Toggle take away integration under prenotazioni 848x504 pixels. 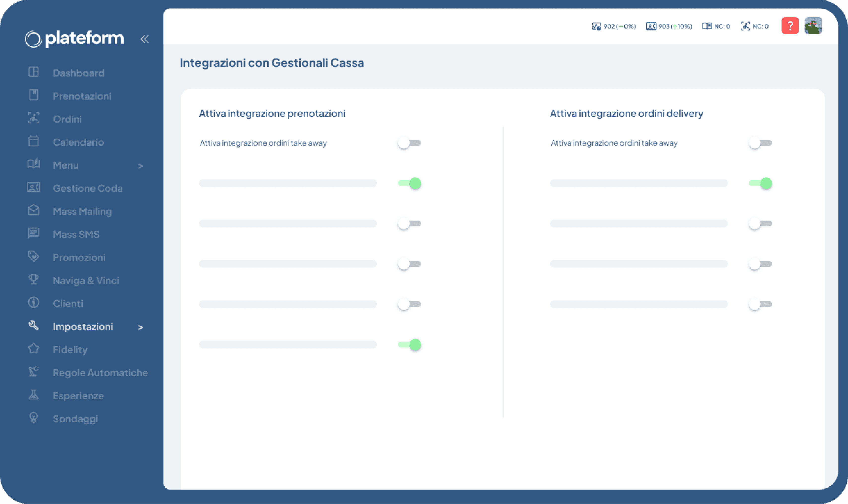(409, 143)
